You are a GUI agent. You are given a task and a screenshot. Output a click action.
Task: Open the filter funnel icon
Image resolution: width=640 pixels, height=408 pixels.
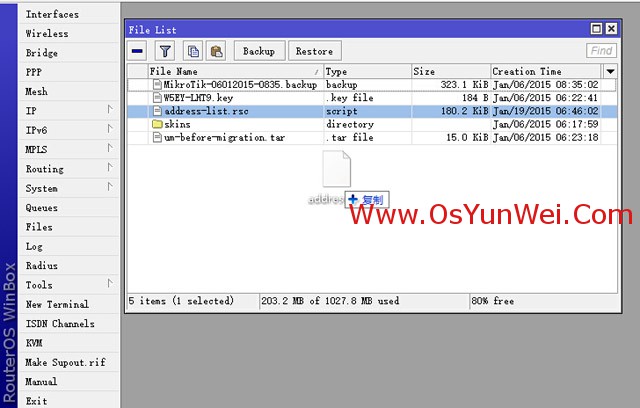pos(165,51)
